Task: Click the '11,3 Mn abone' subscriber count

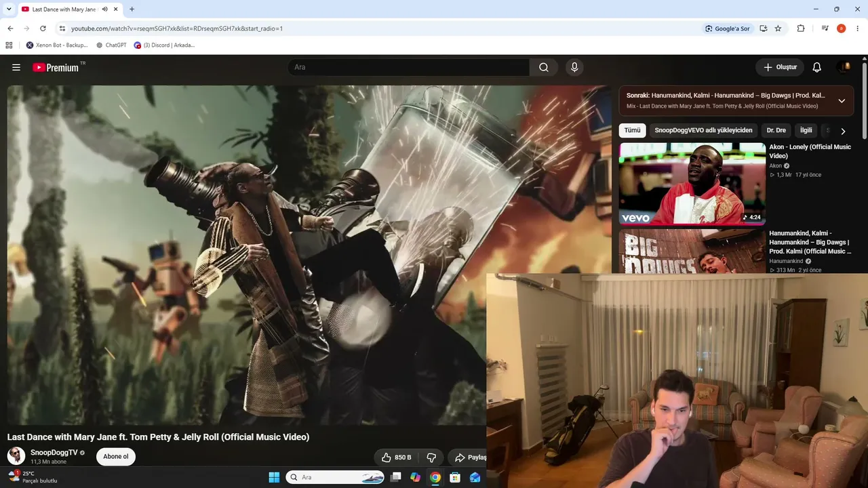Action: [x=49, y=462]
